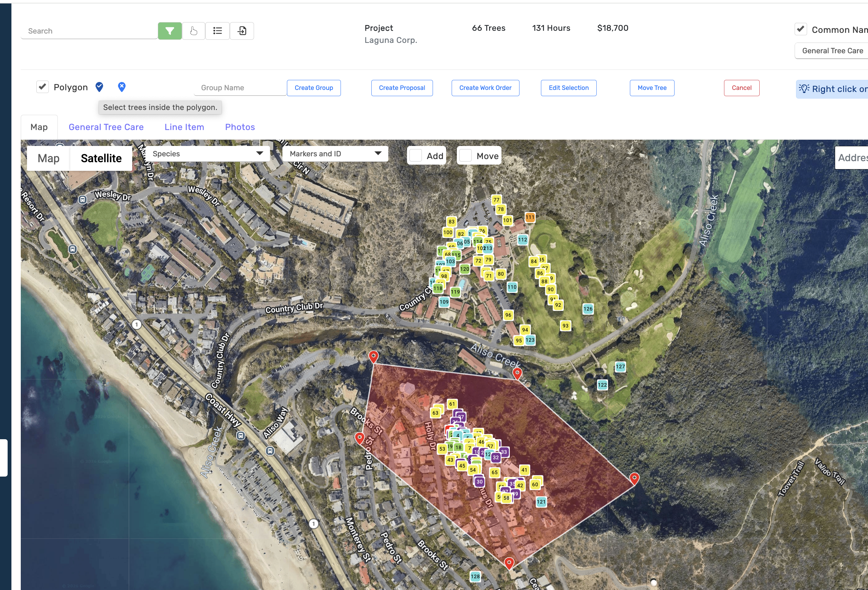Uncheck the Polygon checkbox

pos(43,87)
